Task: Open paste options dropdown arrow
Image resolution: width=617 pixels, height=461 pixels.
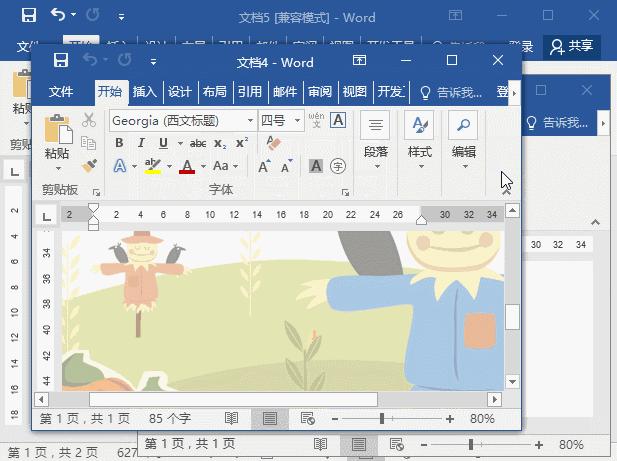Action: [58, 169]
